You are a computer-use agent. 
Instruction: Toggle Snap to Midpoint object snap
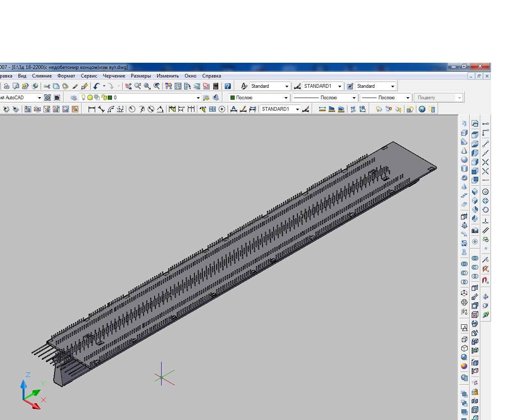click(x=486, y=153)
